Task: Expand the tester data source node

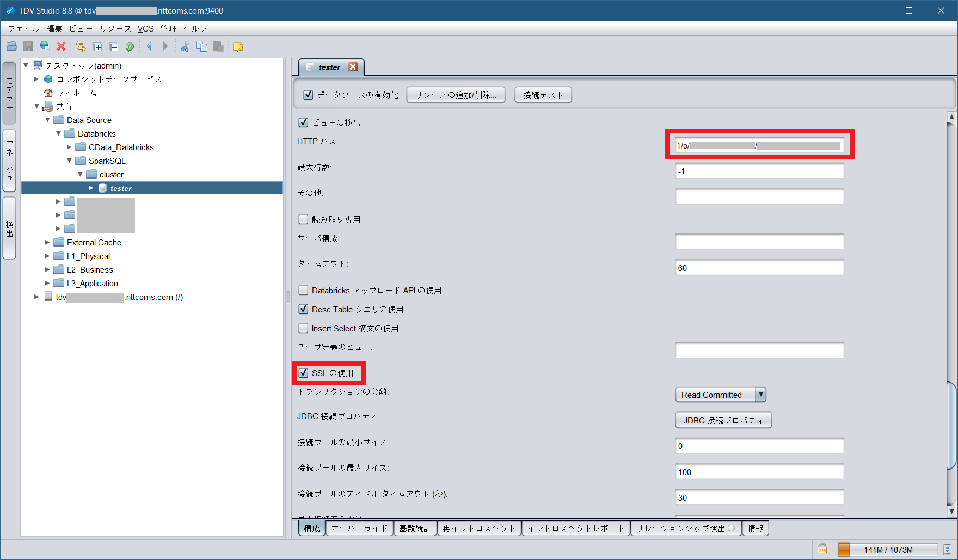Action: click(91, 188)
